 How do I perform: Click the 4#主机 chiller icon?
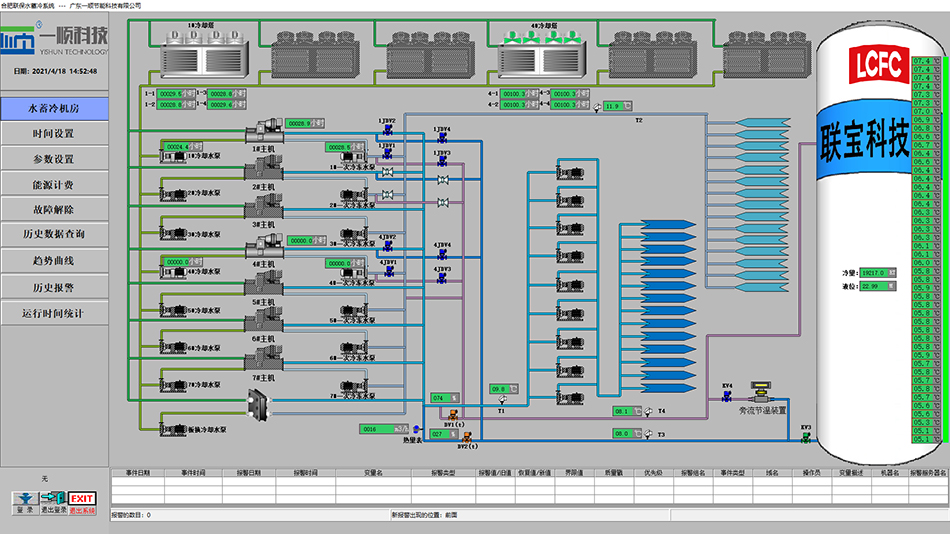tap(264, 246)
